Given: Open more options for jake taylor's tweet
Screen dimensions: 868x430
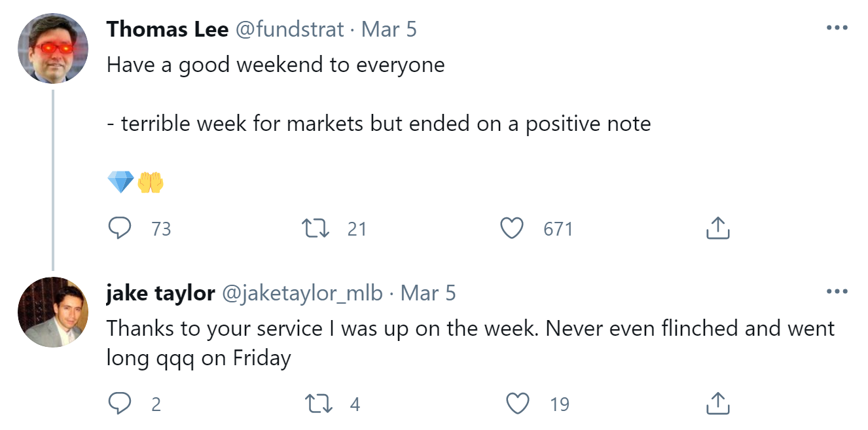Looking at the screenshot, I should pyautogui.click(x=837, y=292).
